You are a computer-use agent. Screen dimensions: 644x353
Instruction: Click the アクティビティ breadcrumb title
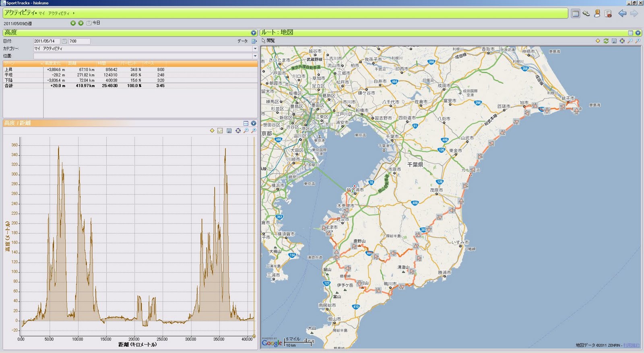(19, 13)
